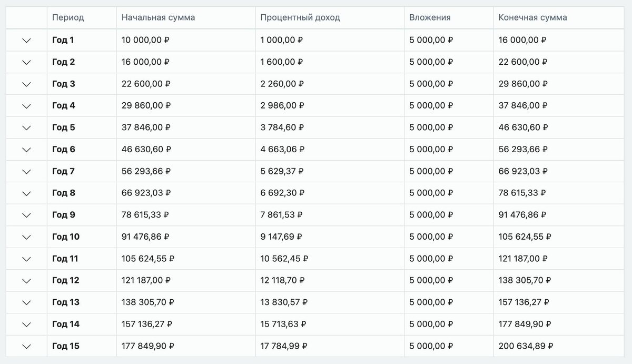
Task: Expand the Год 6 breakdown
Action: (26, 150)
